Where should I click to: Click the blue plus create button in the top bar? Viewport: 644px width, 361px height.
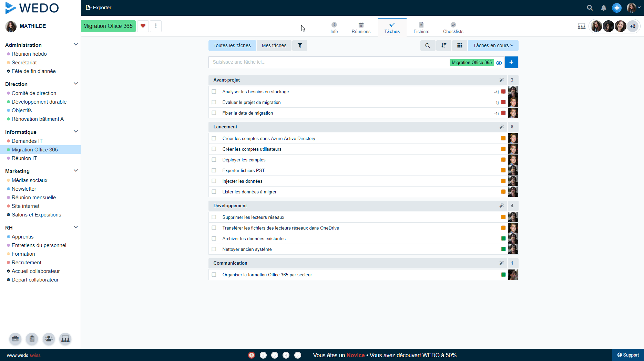point(616,8)
